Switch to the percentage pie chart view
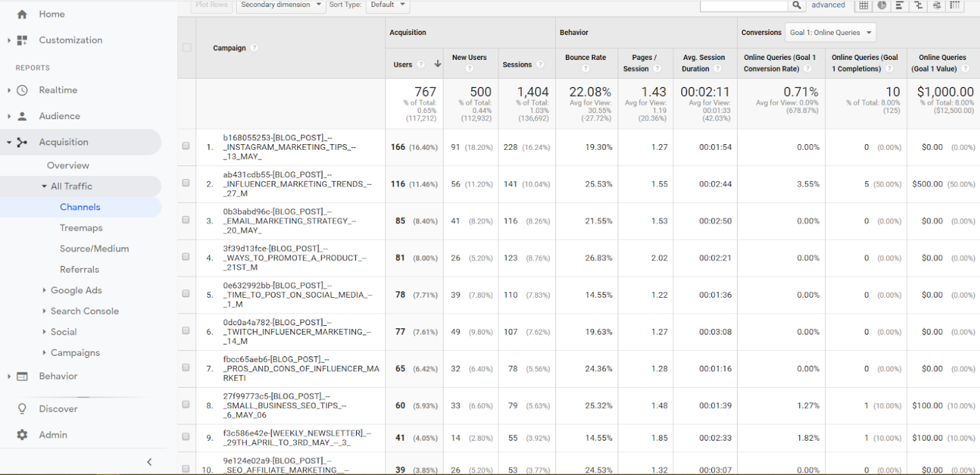Image resolution: width=980 pixels, height=475 pixels. coord(881,5)
